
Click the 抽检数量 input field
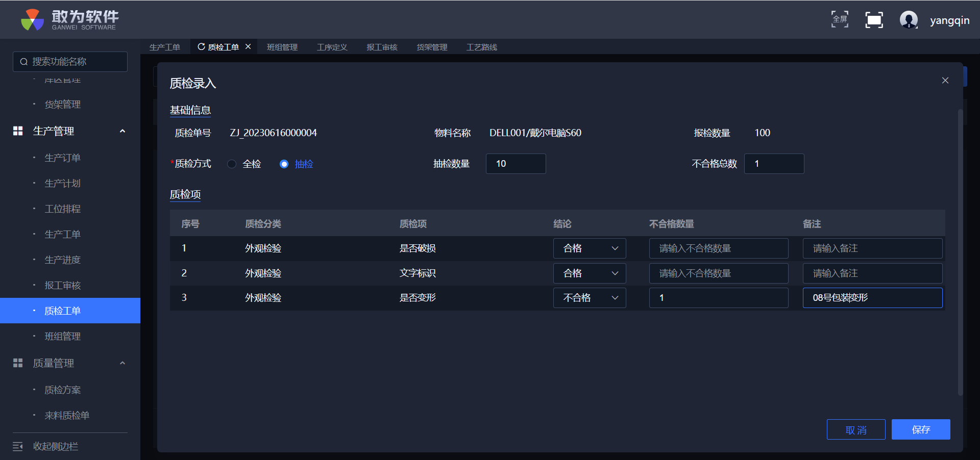pos(516,164)
